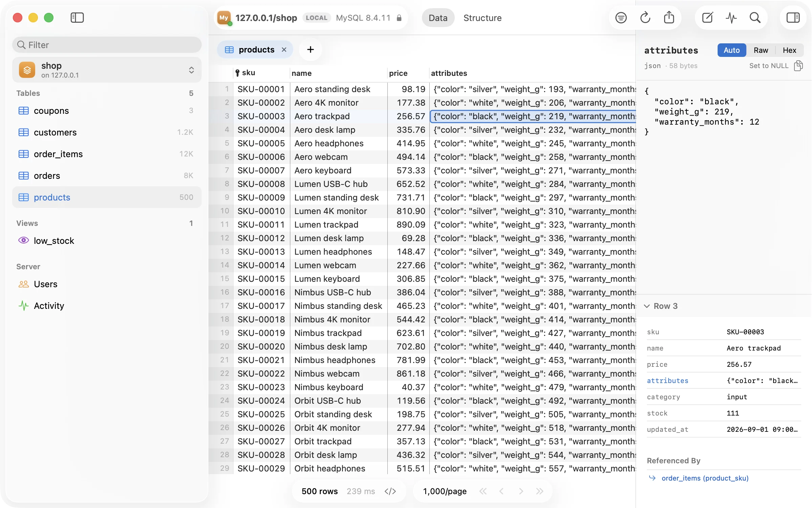Viewport: 812px width, 508px height.
Task: Switch attributes view to Hex mode
Action: (x=789, y=50)
